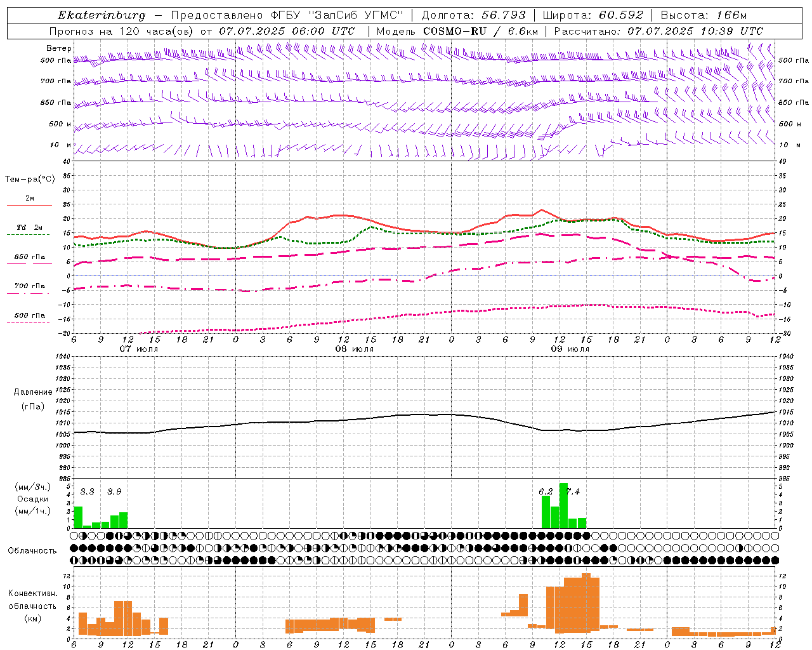Click the Конвективн. облачность label
This screenshot has width=812, height=650.
click(x=32, y=600)
